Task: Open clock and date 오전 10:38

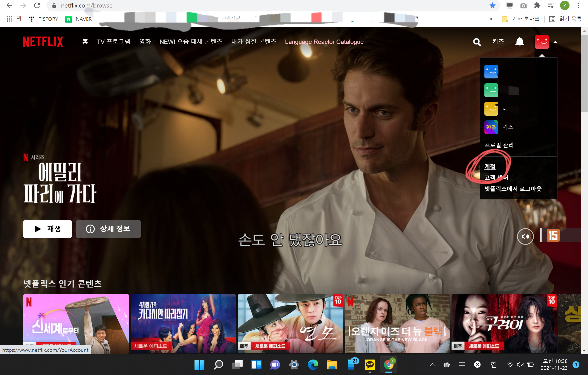Action: pos(554,364)
